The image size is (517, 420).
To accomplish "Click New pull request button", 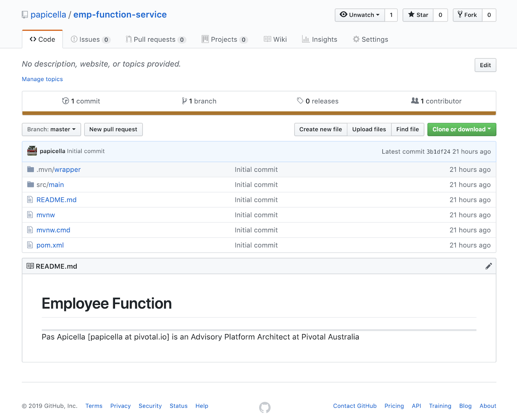I will [113, 129].
